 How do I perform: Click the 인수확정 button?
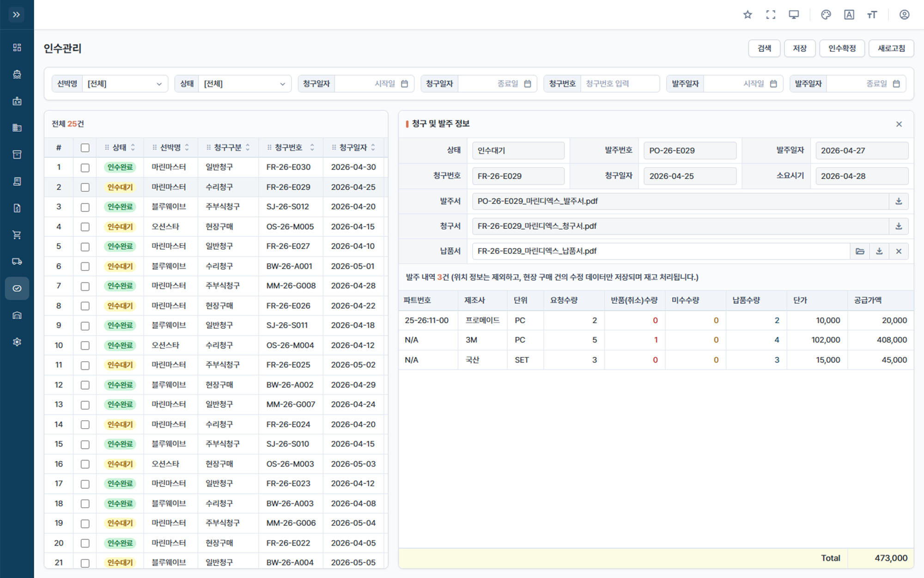point(842,48)
